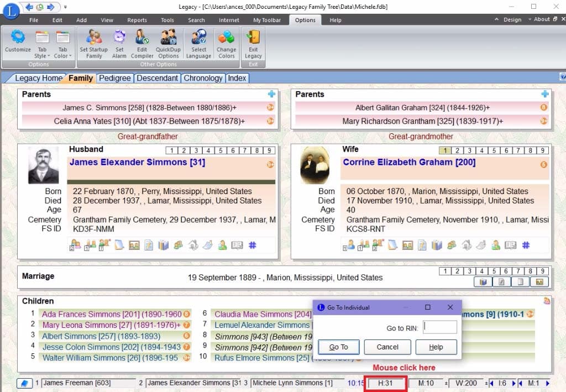The height and width of the screenshot is (392, 566).
Task: Select father James C. Simmons [258]
Action: tap(149, 108)
